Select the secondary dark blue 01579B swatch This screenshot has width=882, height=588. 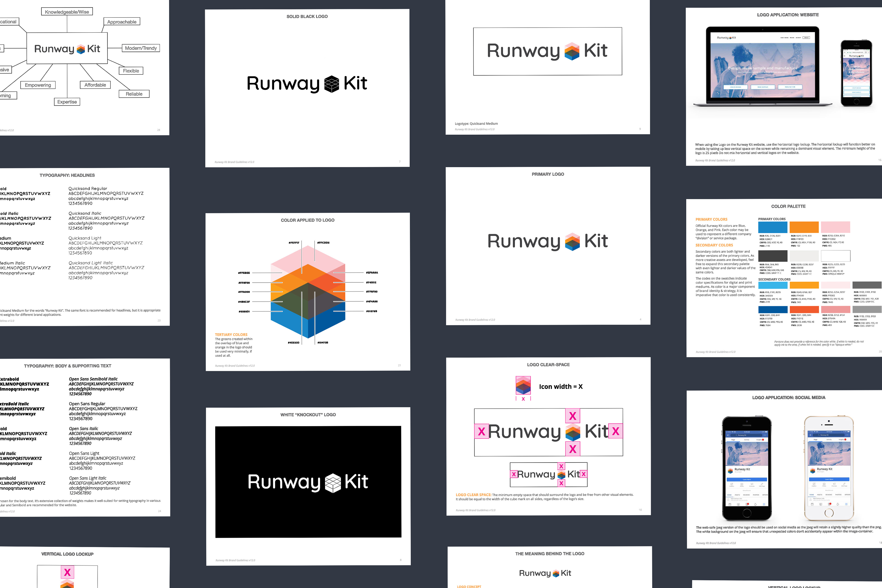tap(772, 309)
